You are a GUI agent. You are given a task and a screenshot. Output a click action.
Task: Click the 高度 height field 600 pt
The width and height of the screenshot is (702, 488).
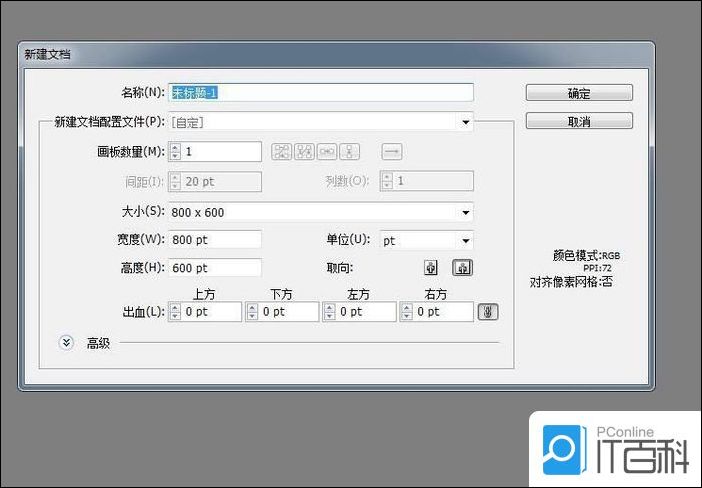point(215,268)
